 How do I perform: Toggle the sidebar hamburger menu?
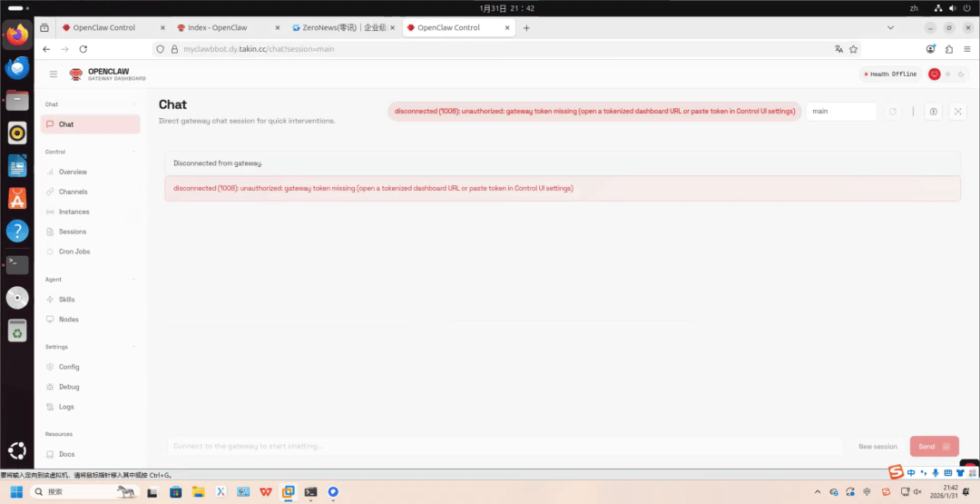coord(54,74)
